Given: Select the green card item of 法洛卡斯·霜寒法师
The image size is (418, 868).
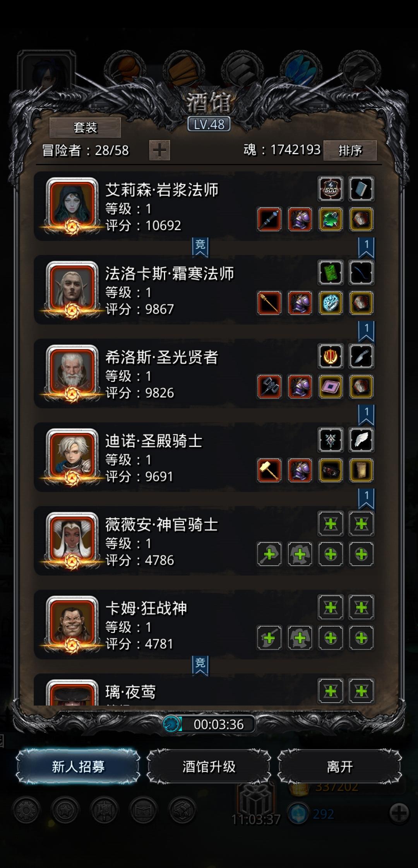Looking at the screenshot, I should [x=331, y=273].
